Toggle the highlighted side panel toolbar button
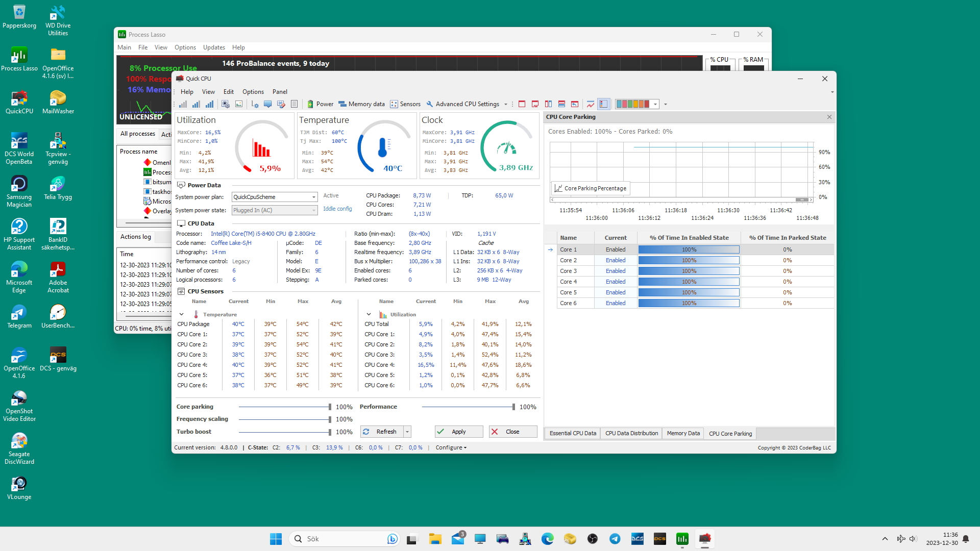Screen dimensions: 980x551 click(604, 104)
